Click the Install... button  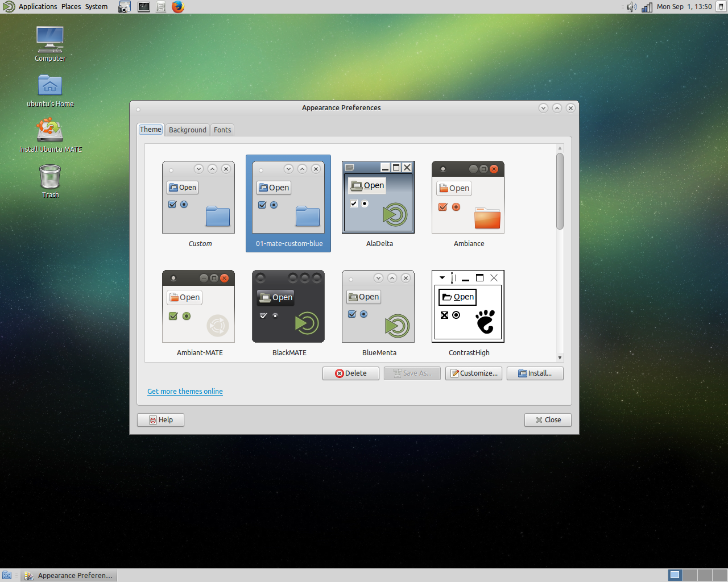tap(535, 373)
